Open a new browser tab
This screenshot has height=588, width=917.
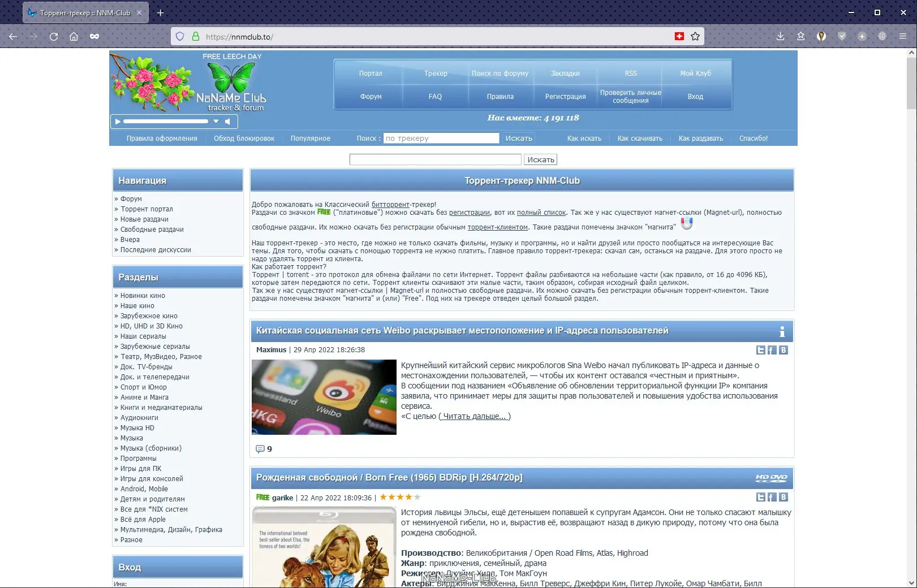[x=161, y=12]
